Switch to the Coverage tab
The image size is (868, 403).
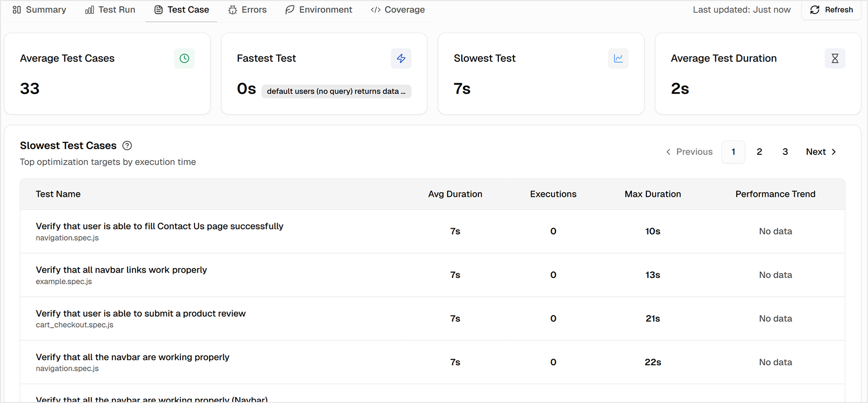tap(398, 10)
